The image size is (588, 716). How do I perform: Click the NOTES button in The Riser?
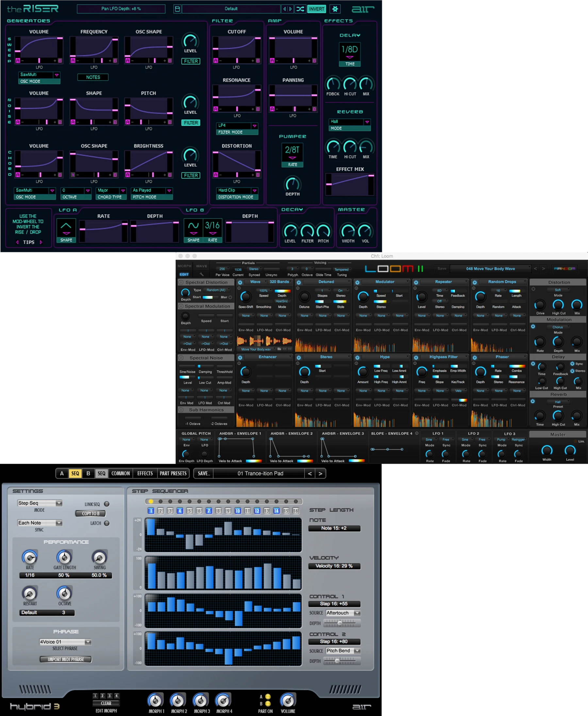[93, 77]
